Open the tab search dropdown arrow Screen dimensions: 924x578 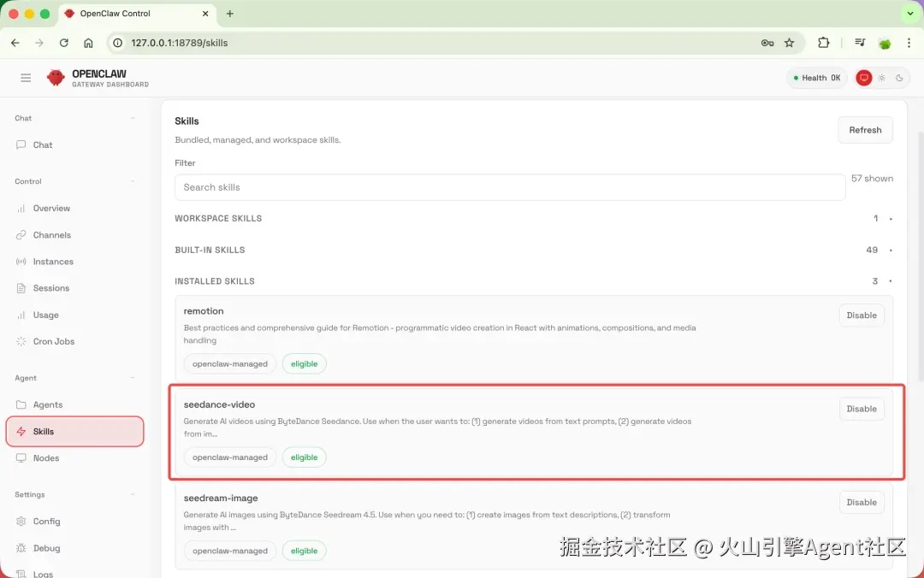(x=909, y=14)
